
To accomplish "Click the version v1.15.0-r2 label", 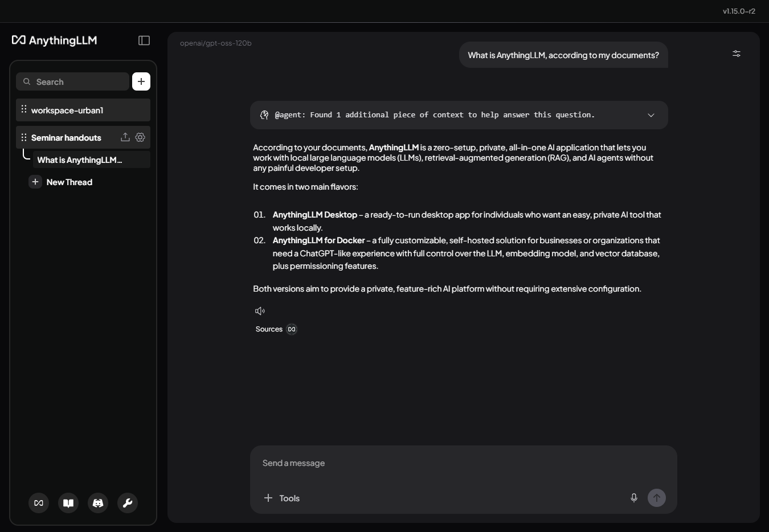I will 739,11.
